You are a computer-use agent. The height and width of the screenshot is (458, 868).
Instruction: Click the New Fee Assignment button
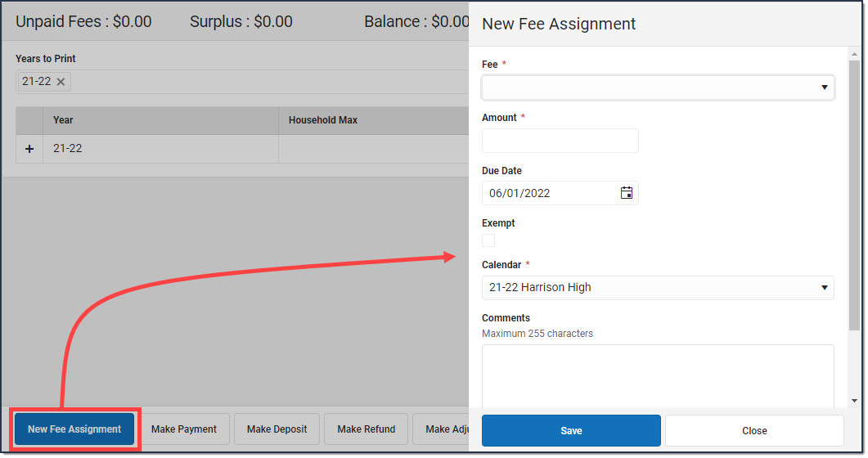(74, 429)
